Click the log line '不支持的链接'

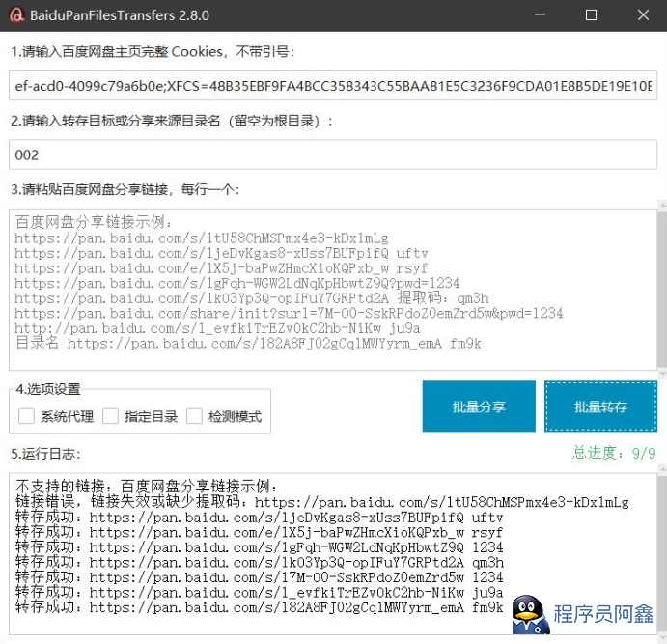pyautogui.click(x=147, y=486)
